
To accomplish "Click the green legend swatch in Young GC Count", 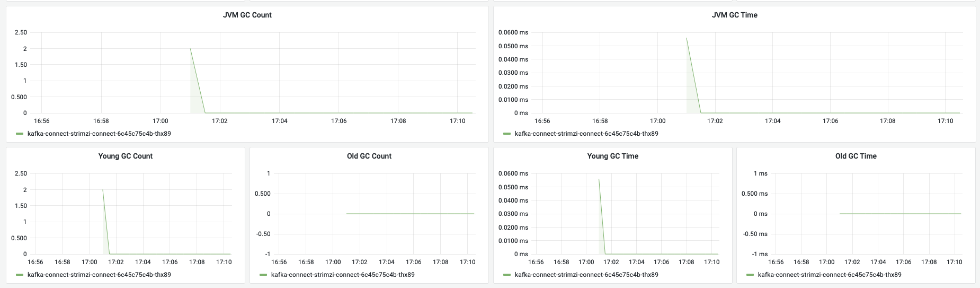I will click(20, 275).
